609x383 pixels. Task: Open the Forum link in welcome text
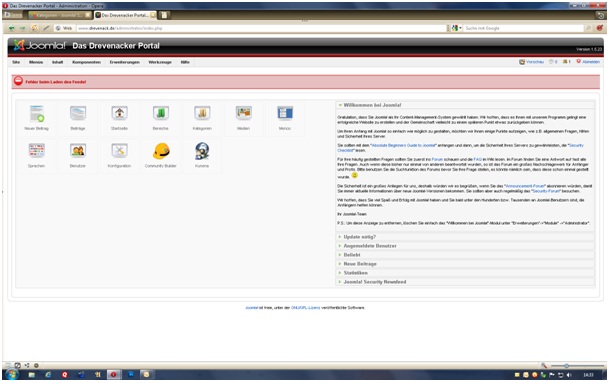[437, 159]
